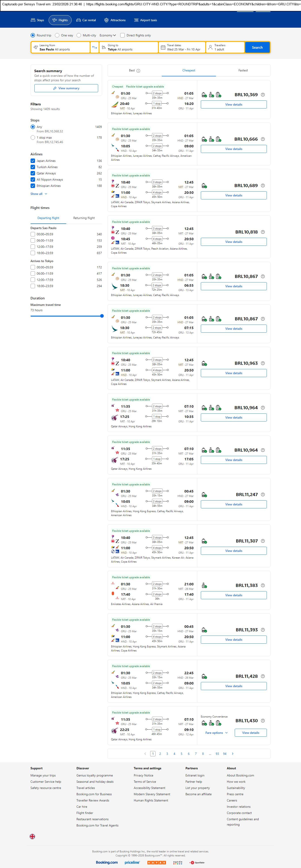This screenshot has height=868, width=301.
Task: Click the View summary button
Action: click(x=66, y=88)
